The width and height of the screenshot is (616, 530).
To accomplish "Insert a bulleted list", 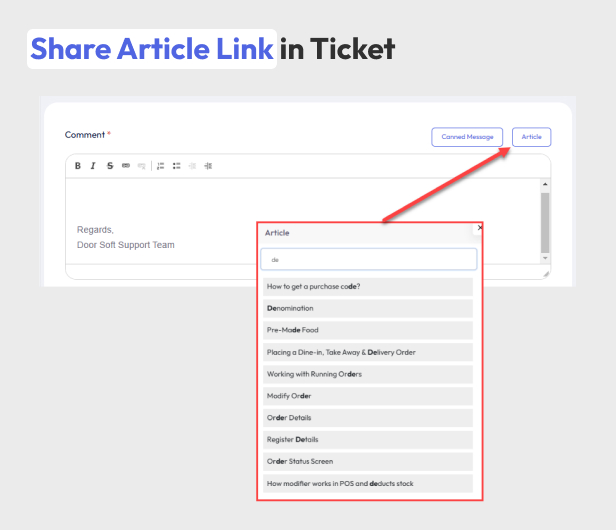I will click(176, 166).
